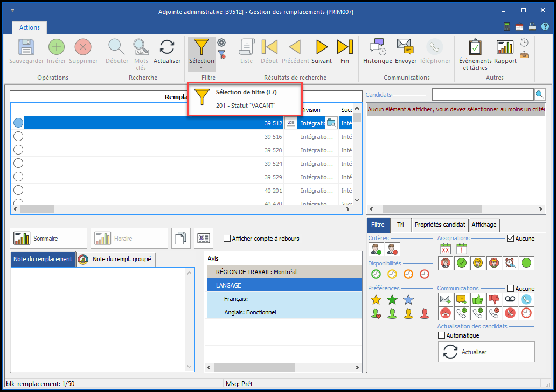Click the Sommaire button
This screenshot has height=392, width=556.
pyautogui.click(x=48, y=239)
